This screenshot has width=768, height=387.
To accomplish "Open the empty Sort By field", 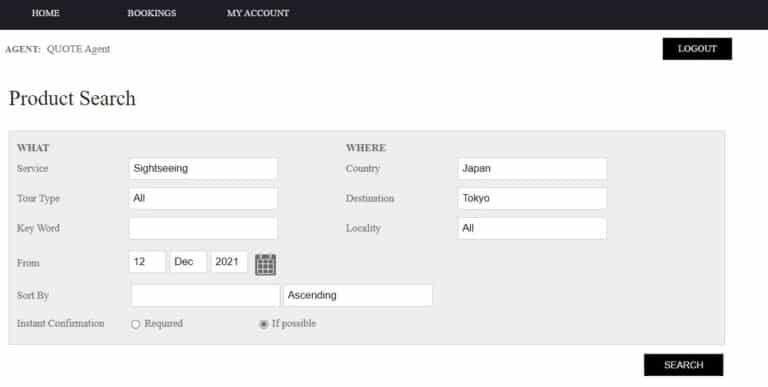I will click(x=206, y=295).
